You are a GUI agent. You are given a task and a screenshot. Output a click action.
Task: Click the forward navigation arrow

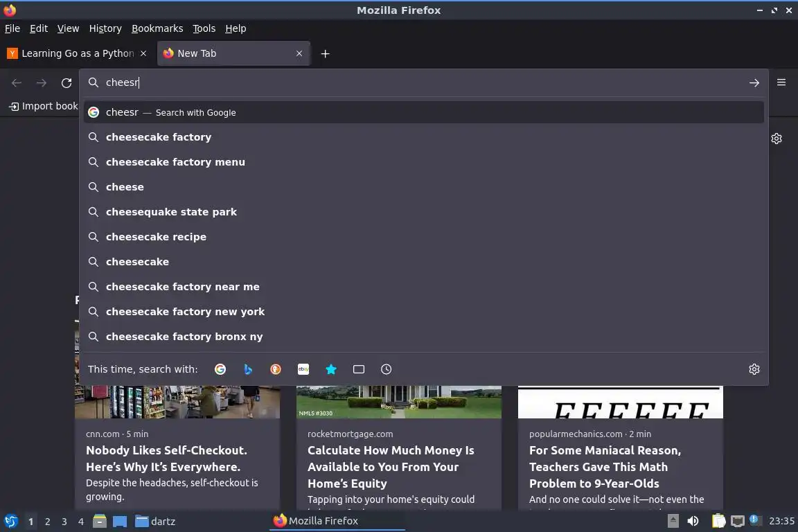(42, 82)
